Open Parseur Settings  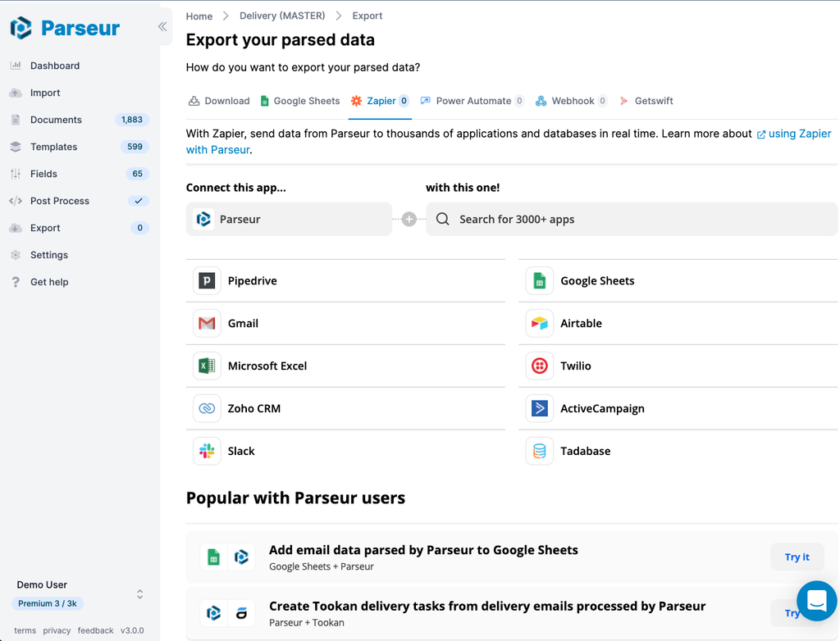(x=48, y=255)
